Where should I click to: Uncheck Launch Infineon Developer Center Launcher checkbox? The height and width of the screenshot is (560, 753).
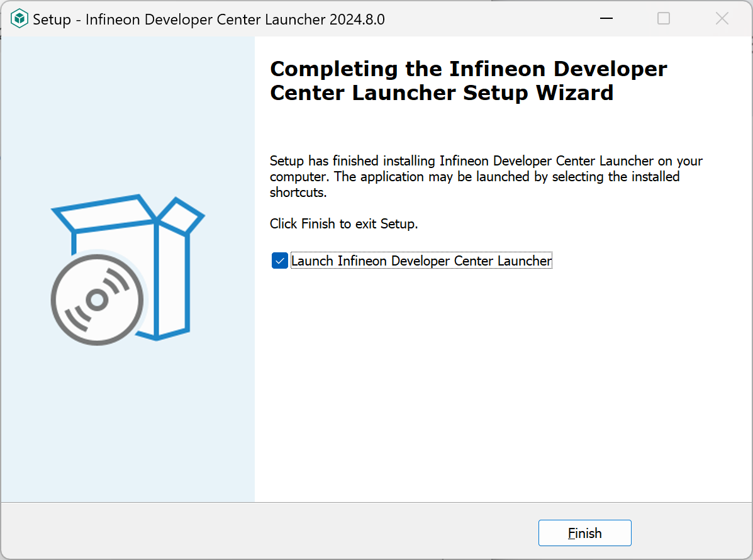[x=279, y=260]
